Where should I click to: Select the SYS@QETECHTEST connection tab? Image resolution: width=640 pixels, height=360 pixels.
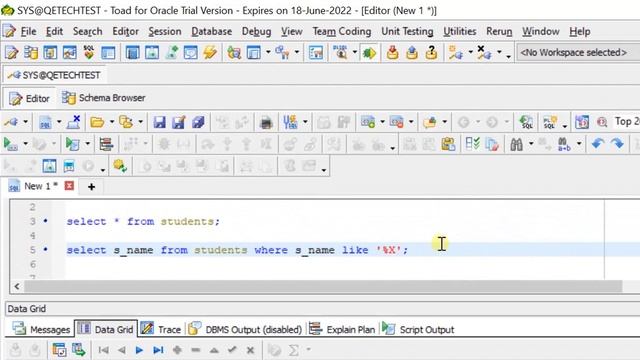point(54,75)
